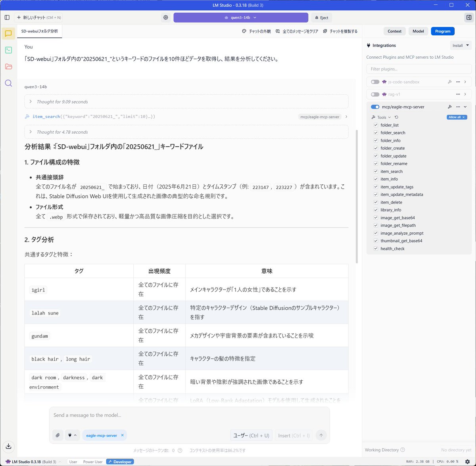This screenshot has height=466, width=476.
Task: Click the Filter plugins search field
Action: pos(419,69)
